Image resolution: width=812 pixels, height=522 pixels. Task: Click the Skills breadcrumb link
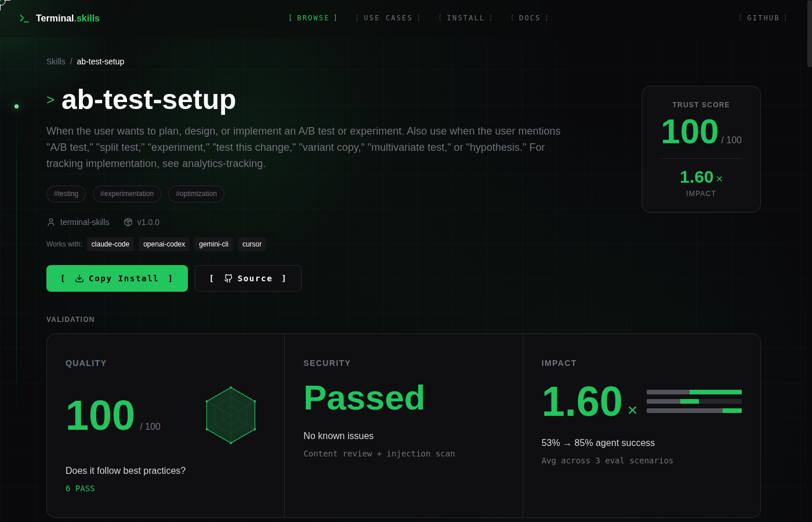click(56, 61)
